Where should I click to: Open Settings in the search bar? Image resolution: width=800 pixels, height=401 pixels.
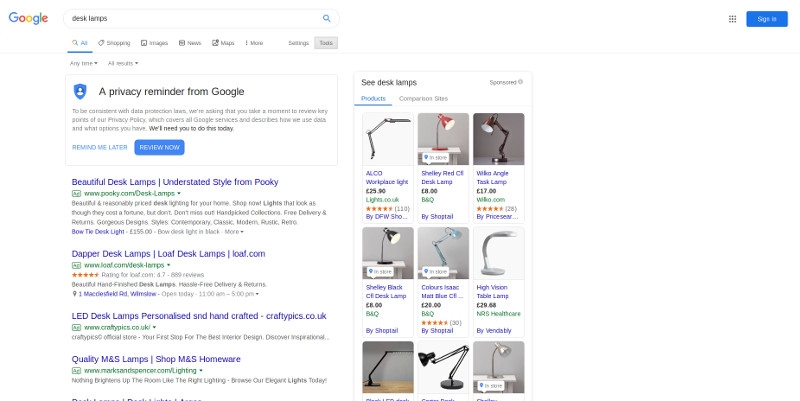point(298,43)
